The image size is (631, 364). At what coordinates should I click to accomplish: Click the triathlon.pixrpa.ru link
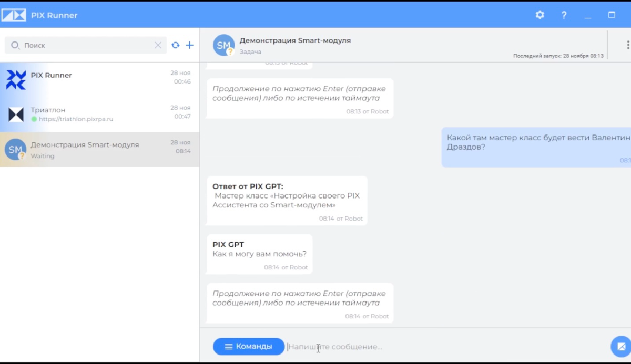click(x=76, y=119)
